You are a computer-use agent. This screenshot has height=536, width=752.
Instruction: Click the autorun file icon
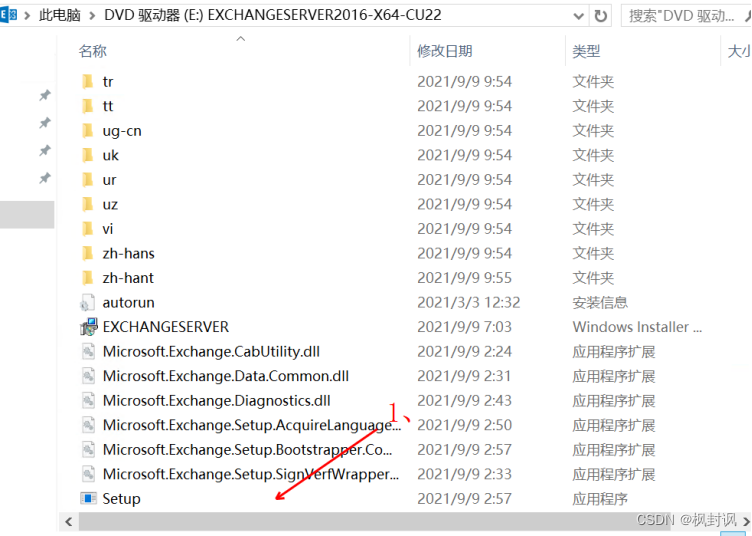[88, 302]
